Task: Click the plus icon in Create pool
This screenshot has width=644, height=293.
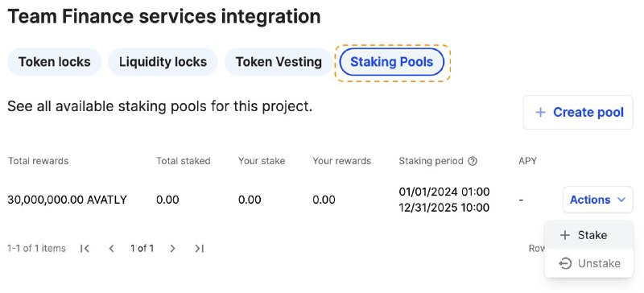Action: point(540,112)
